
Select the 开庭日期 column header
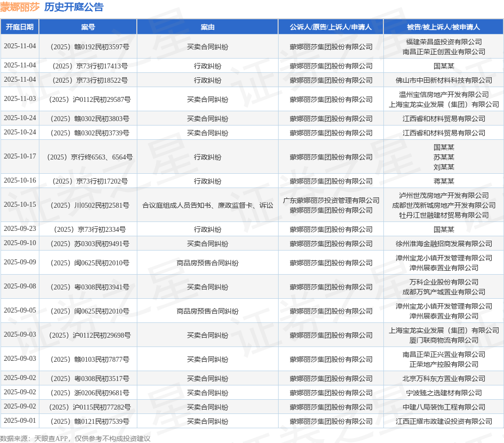tap(20, 27)
